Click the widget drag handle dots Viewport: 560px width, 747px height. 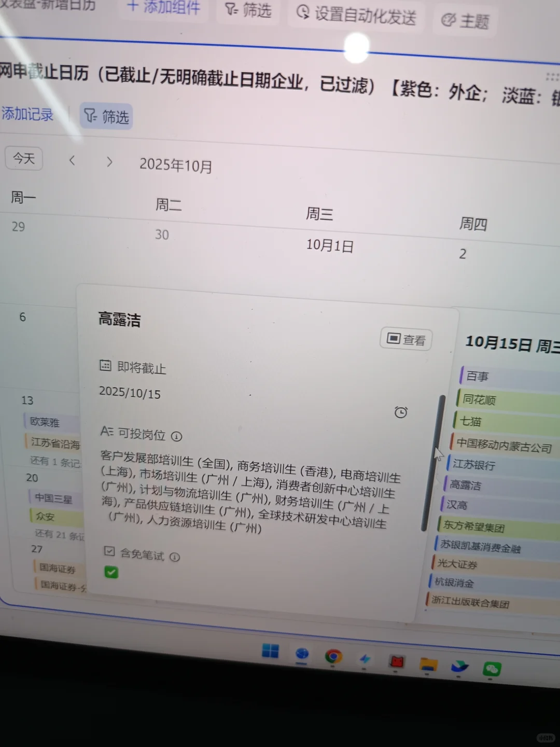coord(552,77)
